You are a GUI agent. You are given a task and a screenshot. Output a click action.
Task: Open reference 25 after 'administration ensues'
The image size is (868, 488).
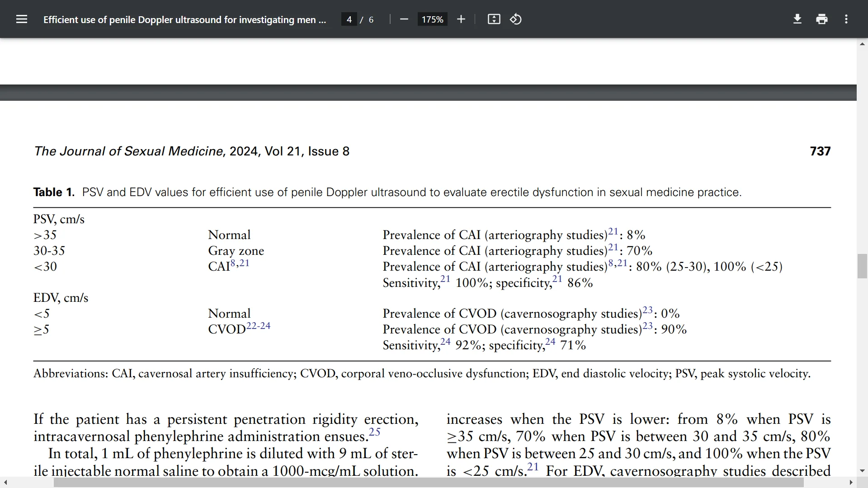[375, 432]
